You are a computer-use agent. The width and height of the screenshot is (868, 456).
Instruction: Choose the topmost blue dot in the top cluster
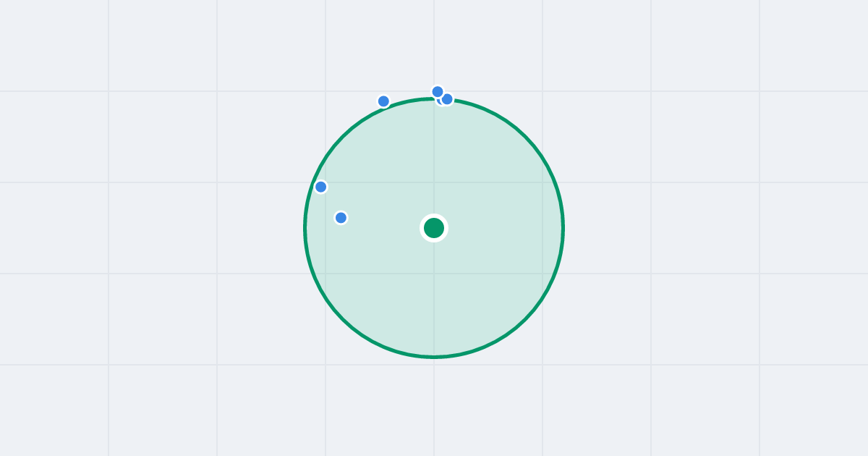click(x=438, y=92)
